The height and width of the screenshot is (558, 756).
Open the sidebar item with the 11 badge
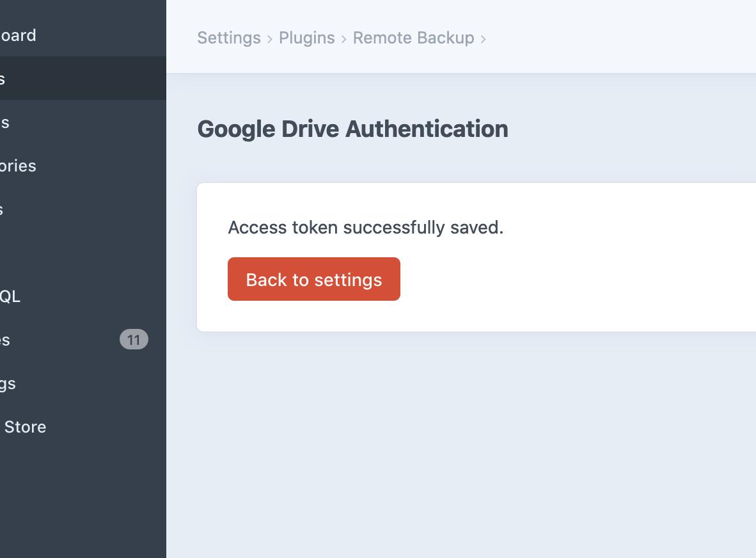pos(83,340)
